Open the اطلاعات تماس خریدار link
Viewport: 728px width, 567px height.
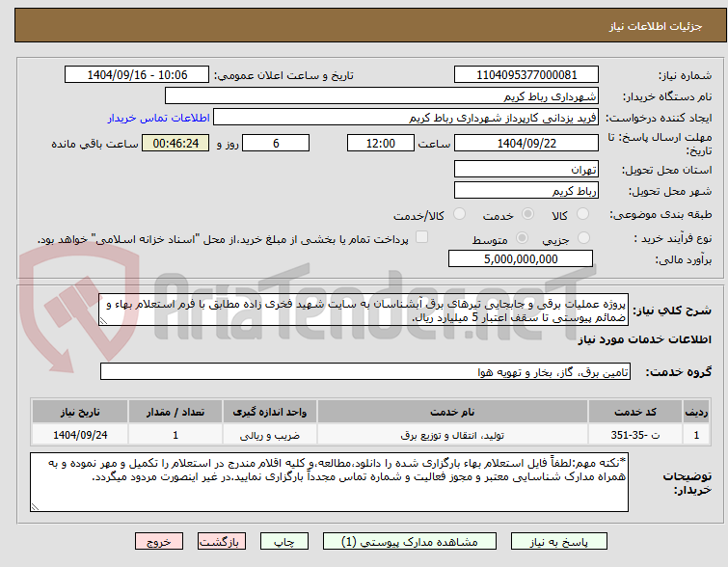coord(159,118)
